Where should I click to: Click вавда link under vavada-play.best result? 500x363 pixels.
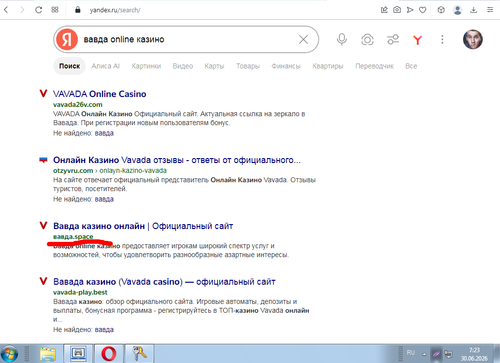(x=104, y=330)
